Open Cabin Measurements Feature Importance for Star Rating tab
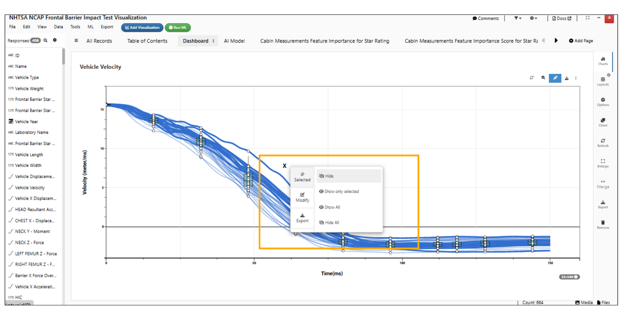 (x=324, y=41)
